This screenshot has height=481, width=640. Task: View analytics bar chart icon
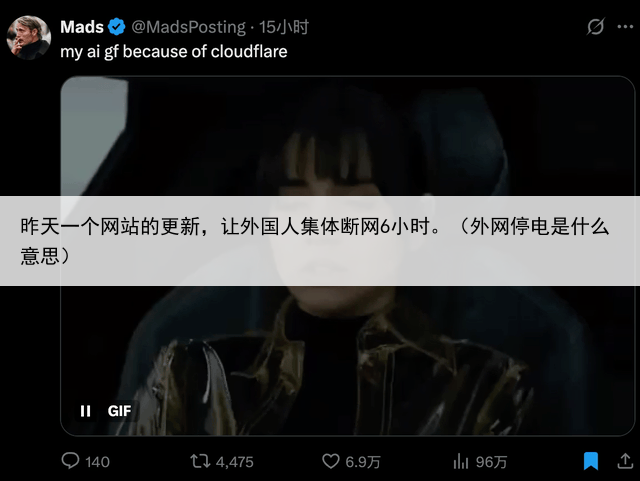(461, 461)
